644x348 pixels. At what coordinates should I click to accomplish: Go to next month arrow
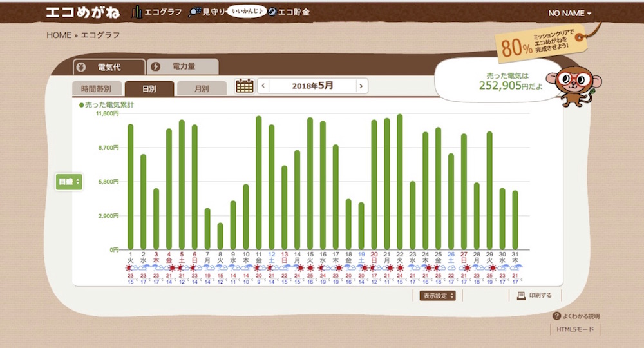tap(361, 86)
